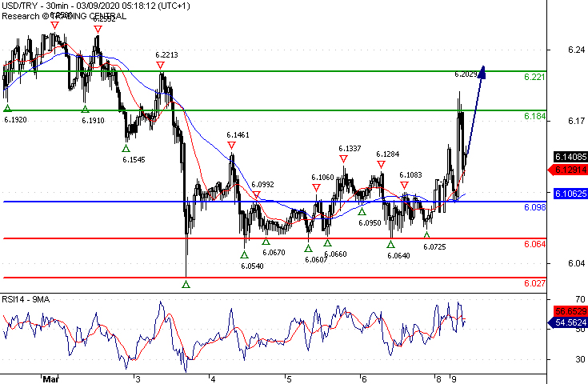Click green triangle marker above 6.1545
Screen dimensions: 588x384
tap(126, 148)
